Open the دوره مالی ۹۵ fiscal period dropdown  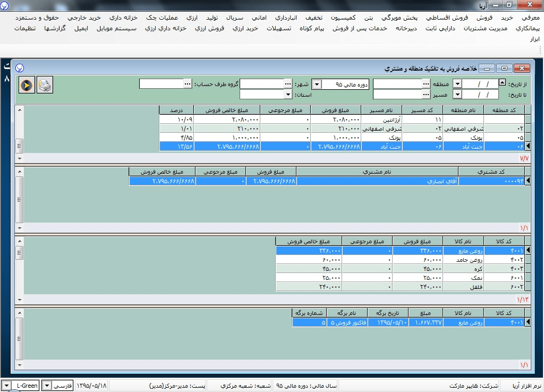tap(317, 84)
